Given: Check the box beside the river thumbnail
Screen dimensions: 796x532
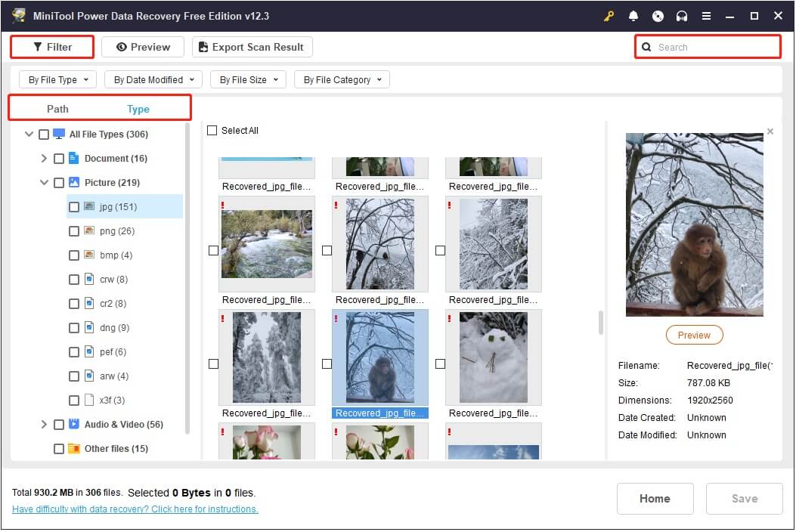Looking at the screenshot, I should click(214, 252).
